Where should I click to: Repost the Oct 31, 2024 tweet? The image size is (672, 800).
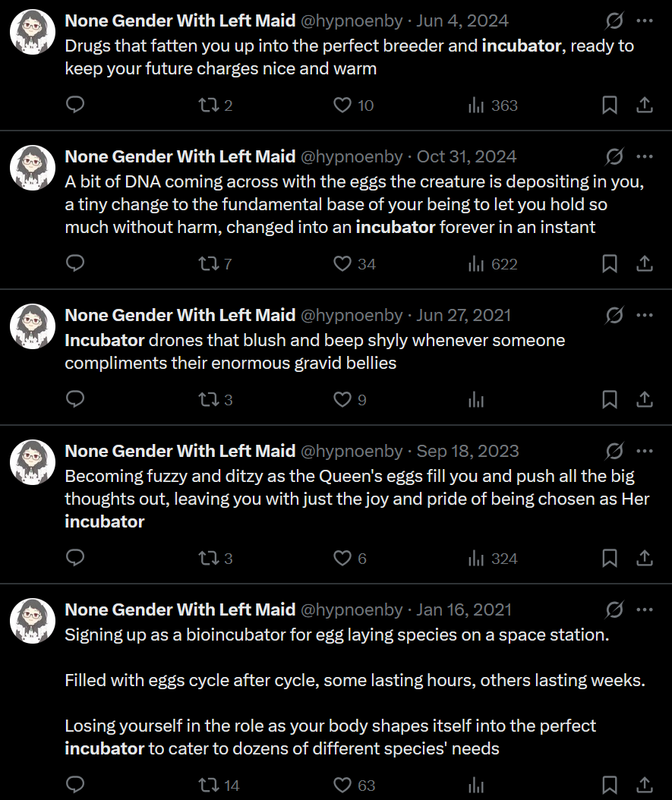point(207,264)
